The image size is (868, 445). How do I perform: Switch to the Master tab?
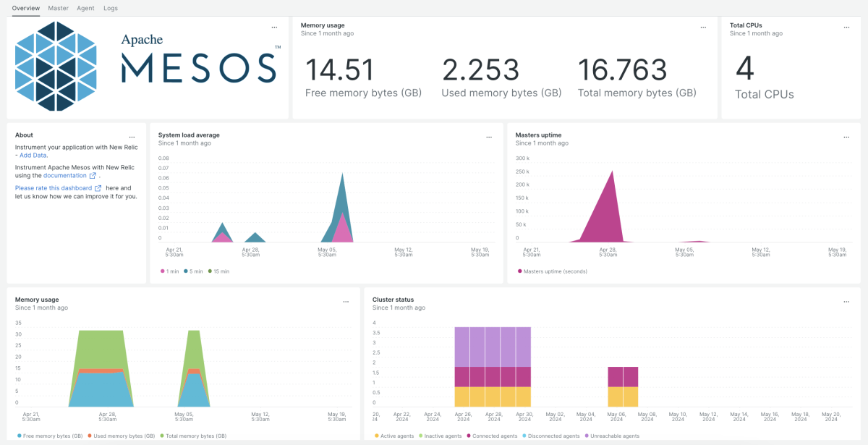(59, 8)
